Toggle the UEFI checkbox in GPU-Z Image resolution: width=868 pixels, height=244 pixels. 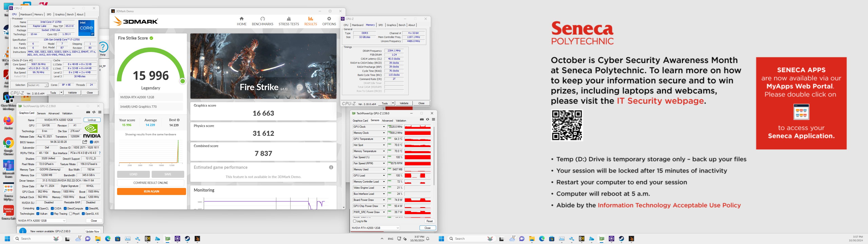coord(92,142)
